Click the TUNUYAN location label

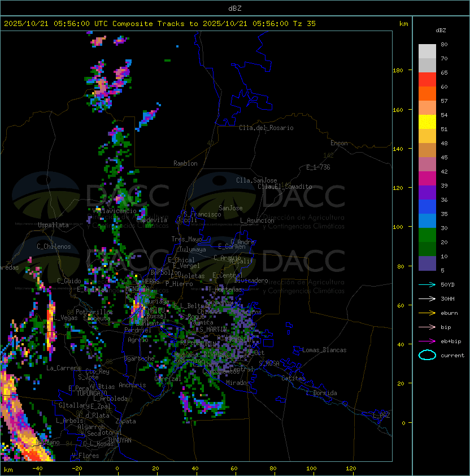pyautogui.click(x=120, y=440)
